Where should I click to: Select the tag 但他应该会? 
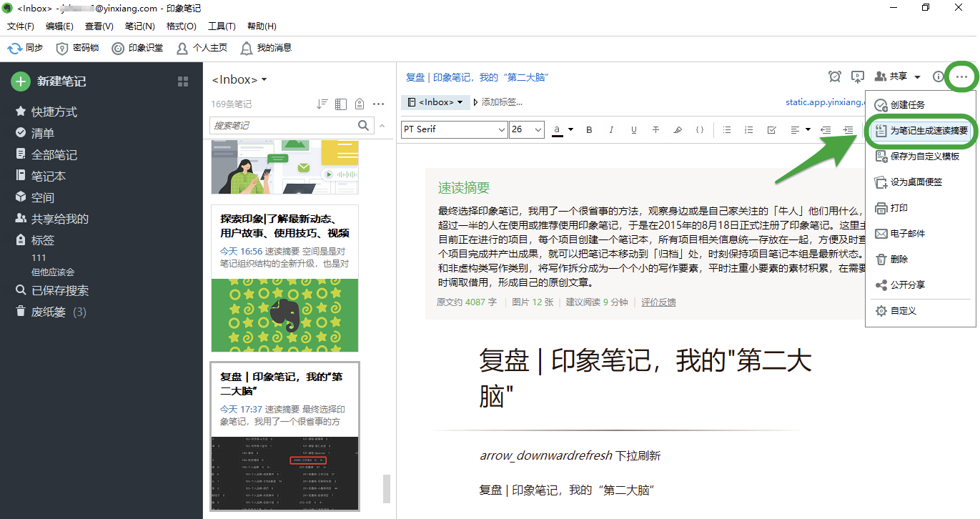click(x=53, y=272)
